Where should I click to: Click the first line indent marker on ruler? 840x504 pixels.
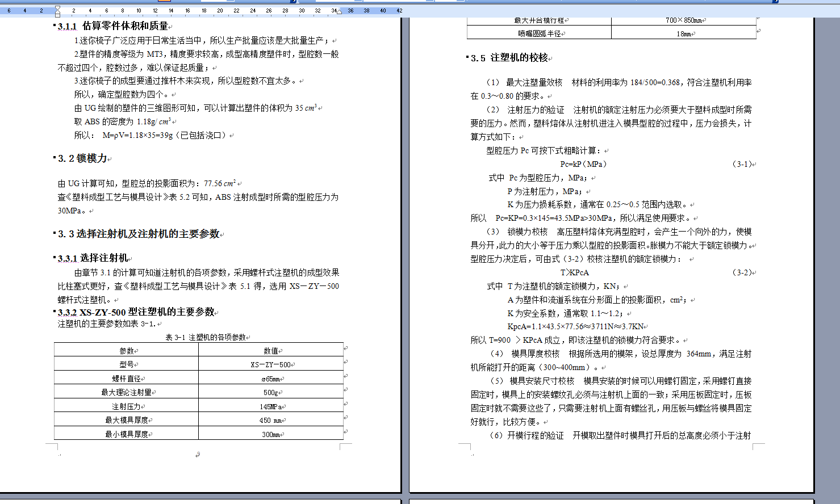tap(57, 8)
